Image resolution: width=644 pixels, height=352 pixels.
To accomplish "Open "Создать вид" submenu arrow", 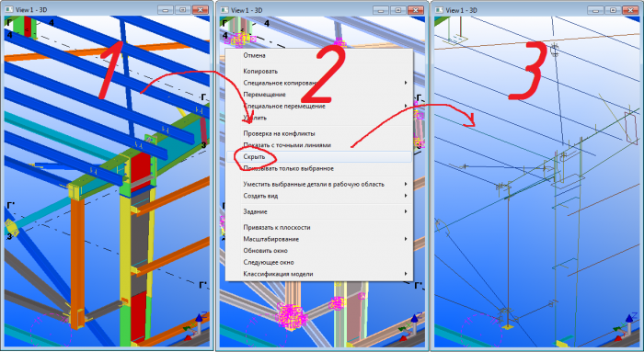I will pos(406,196).
